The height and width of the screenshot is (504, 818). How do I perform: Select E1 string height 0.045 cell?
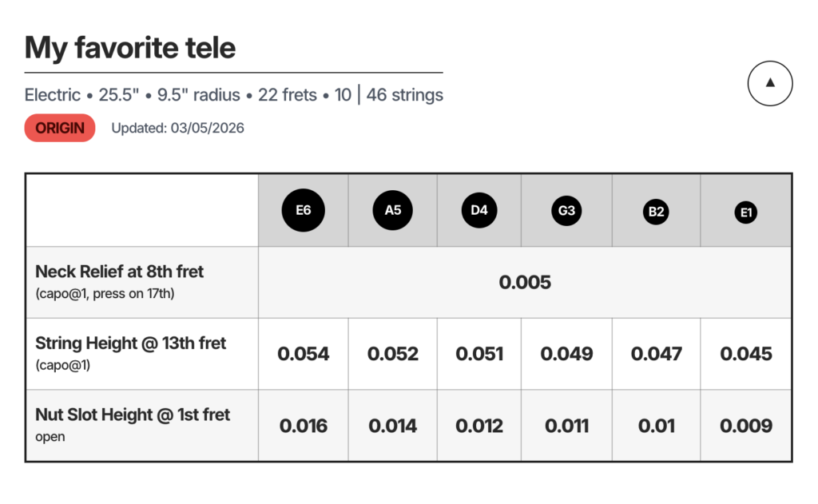[x=746, y=354]
